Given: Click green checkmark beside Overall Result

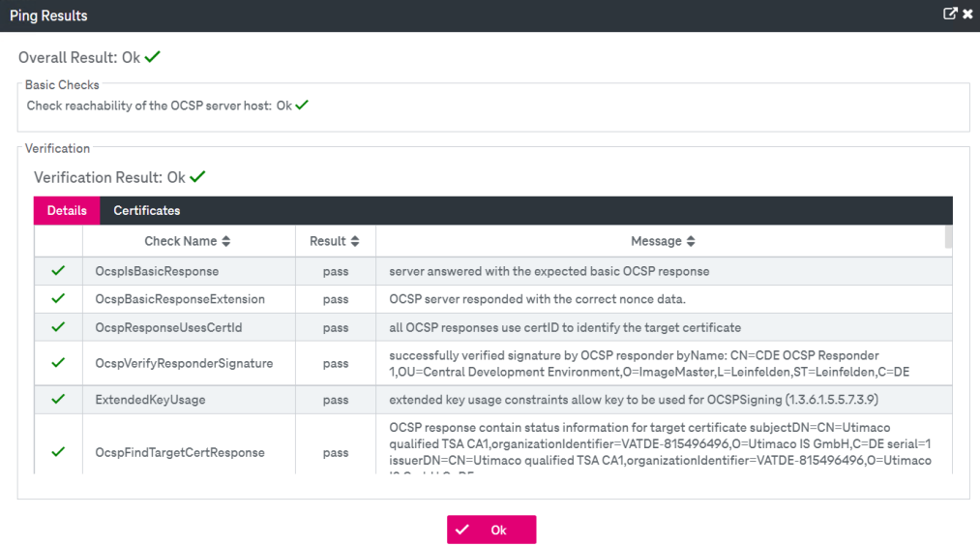Looking at the screenshot, I should (x=152, y=57).
